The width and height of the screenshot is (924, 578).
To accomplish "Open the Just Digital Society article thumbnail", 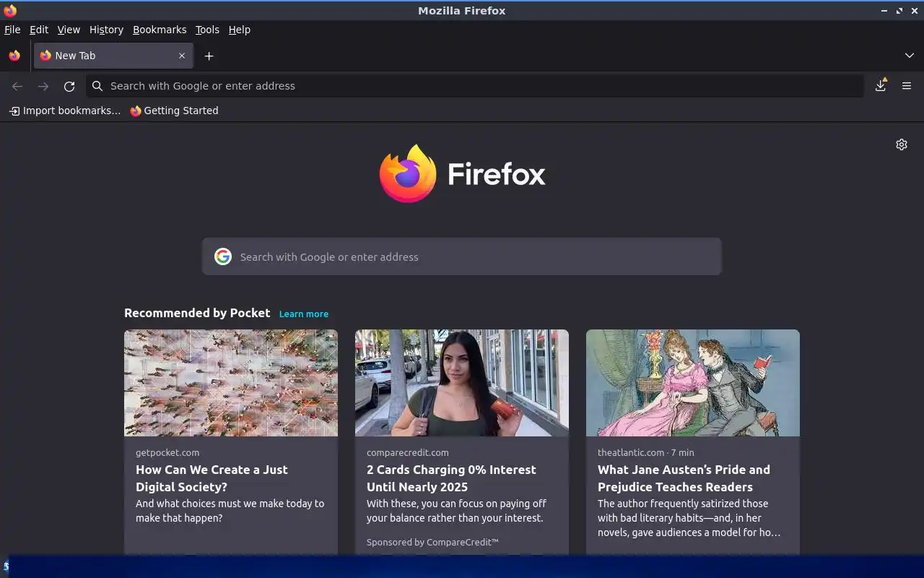I will point(231,383).
